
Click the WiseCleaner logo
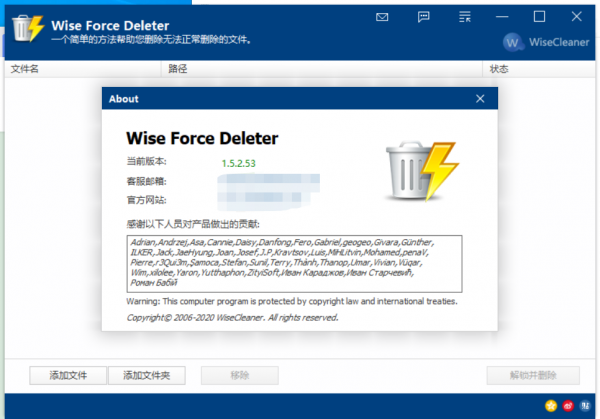coord(544,43)
